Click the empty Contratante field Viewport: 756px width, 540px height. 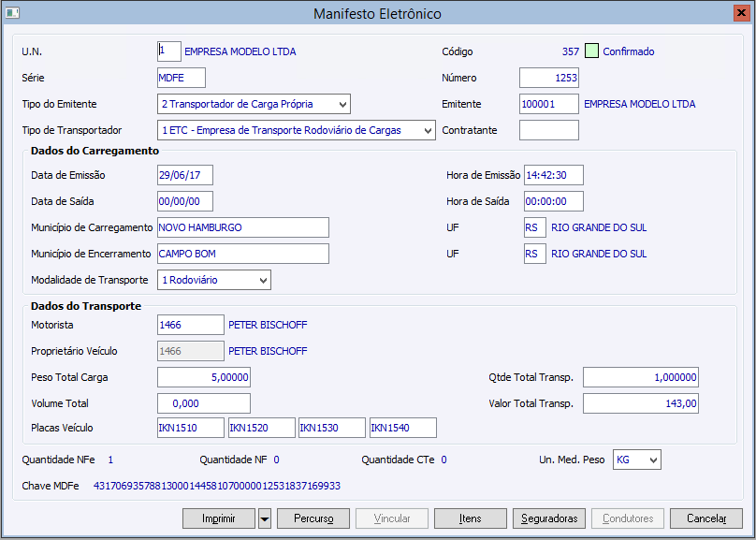pos(549,130)
